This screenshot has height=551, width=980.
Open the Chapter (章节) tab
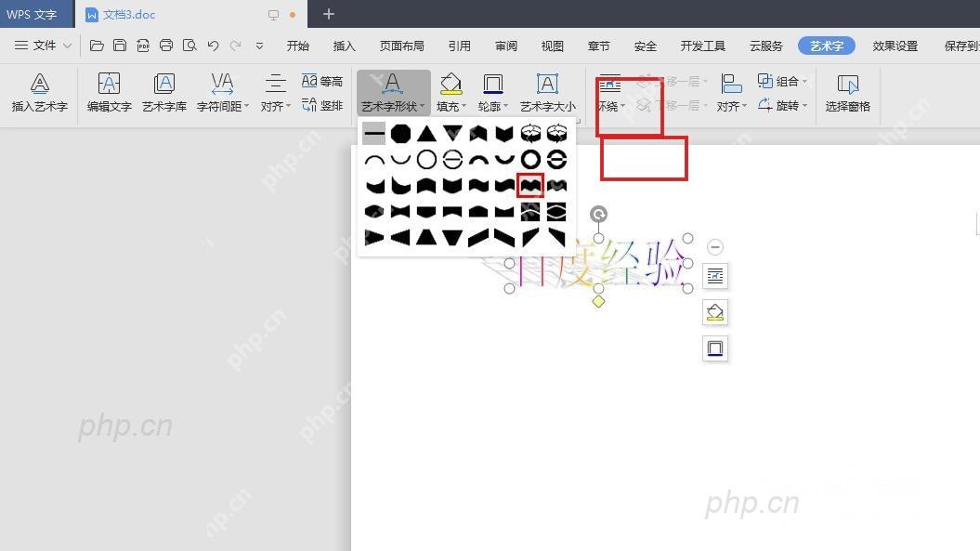tap(598, 46)
